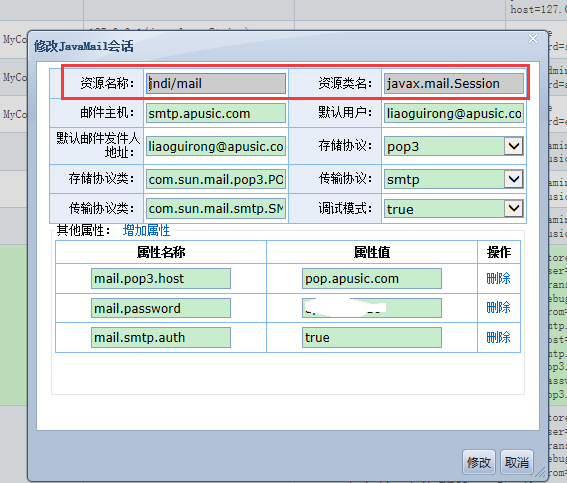The image size is (567, 483).
Task: Edit the mail.smtp.auth property name field
Action: [x=161, y=337]
